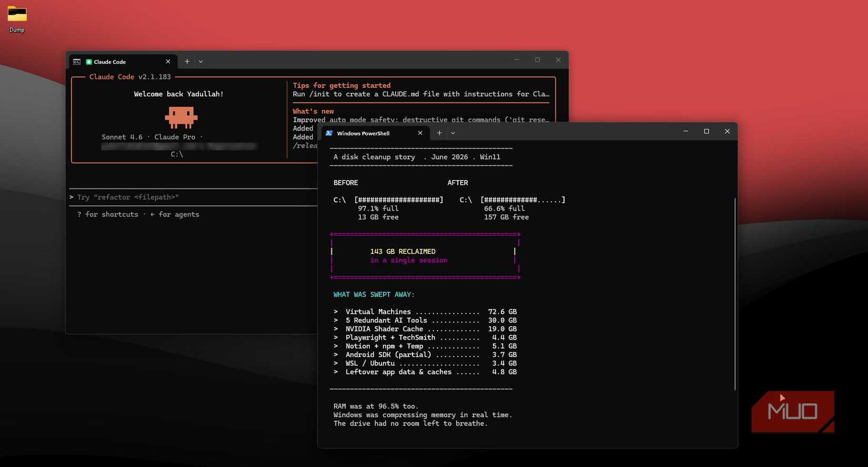Click the Notion + npm + Temp row
Image resolution: width=868 pixels, height=467 pixels.
point(425,346)
